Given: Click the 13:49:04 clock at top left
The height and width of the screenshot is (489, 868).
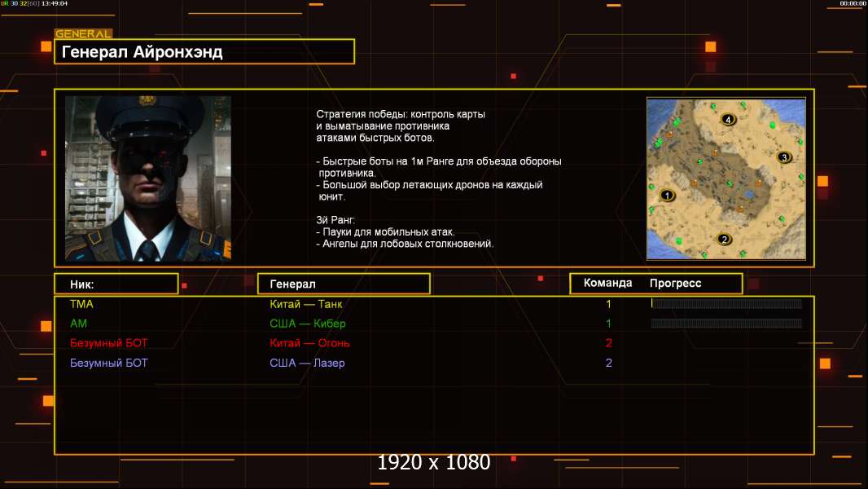Looking at the screenshot, I should (x=55, y=3).
